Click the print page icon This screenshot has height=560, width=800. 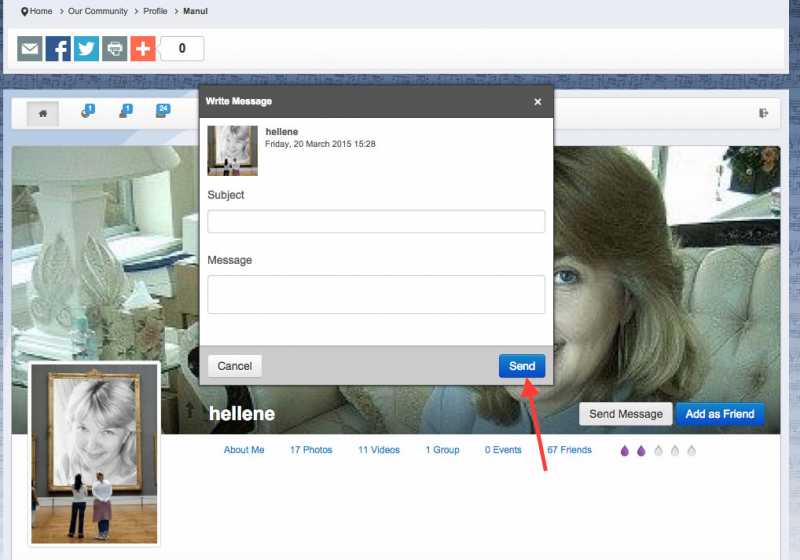(x=115, y=48)
